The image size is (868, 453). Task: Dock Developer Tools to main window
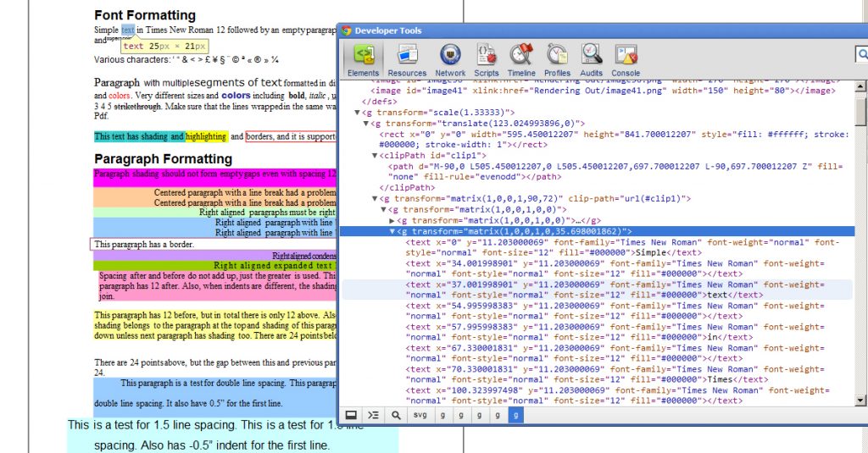pos(351,415)
